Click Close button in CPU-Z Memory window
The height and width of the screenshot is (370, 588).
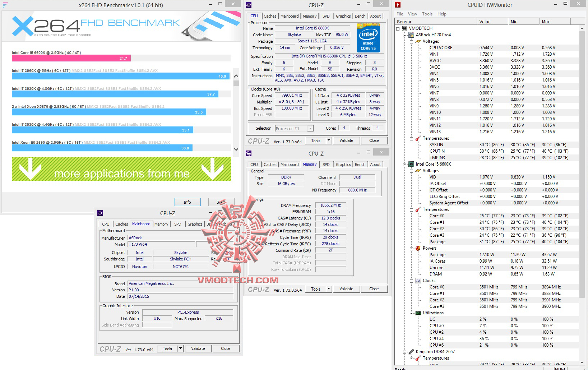coord(374,289)
